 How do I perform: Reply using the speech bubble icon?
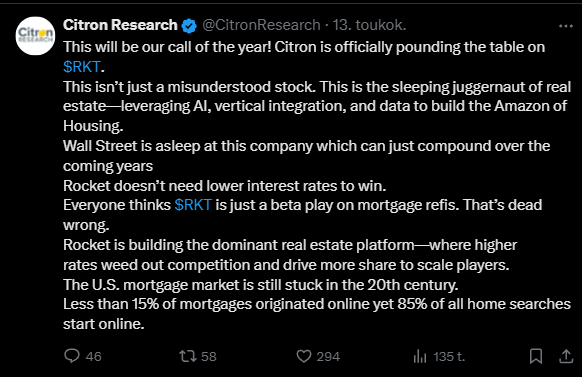[x=72, y=356]
